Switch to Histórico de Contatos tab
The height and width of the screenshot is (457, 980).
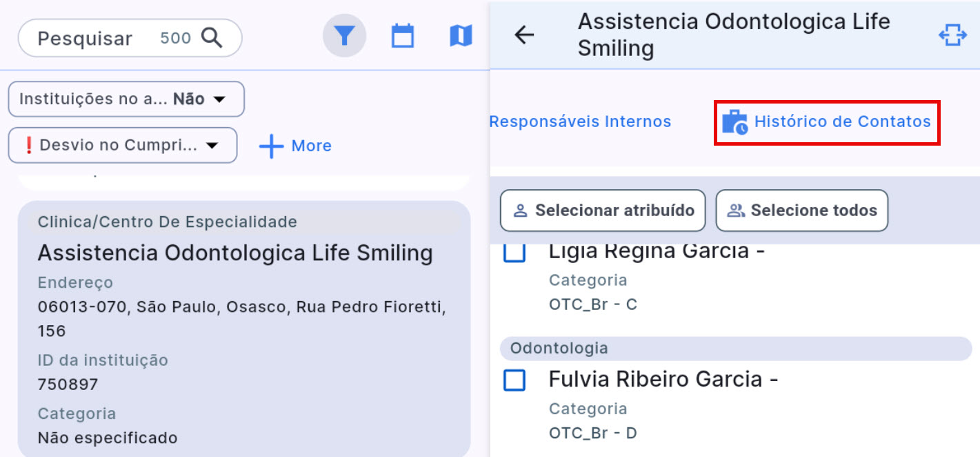tap(842, 122)
